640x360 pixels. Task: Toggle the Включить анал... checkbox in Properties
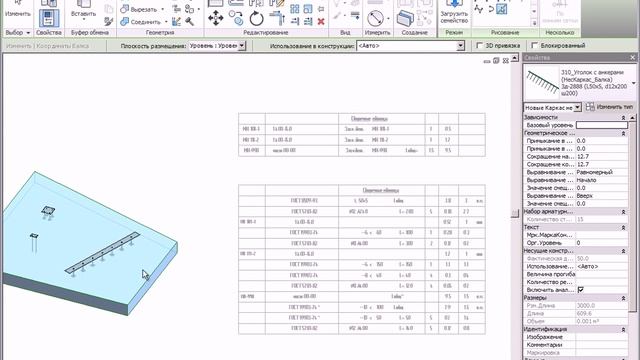[x=580, y=290]
